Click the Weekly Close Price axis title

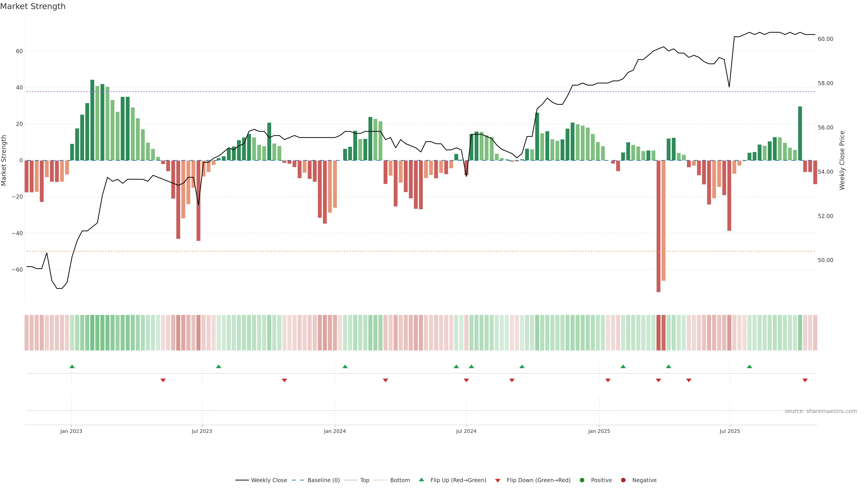842,160
